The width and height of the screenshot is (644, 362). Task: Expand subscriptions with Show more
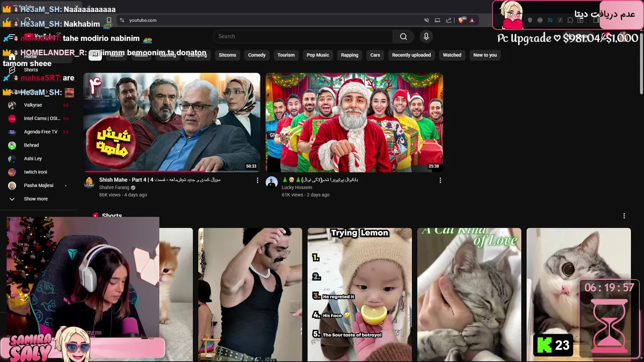[x=35, y=199]
